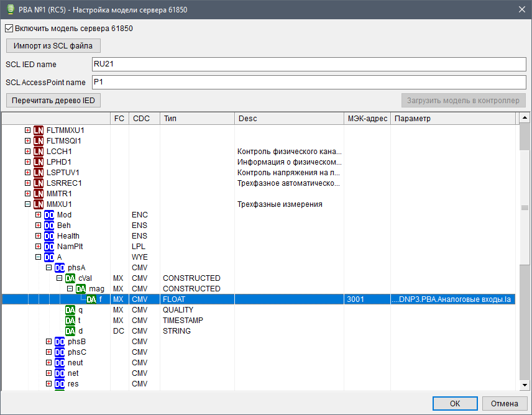The height and width of the screenshot is (415, 532).
Task: Click the LN icon of FLTMMXU1
Action: (x=39, y=130)
